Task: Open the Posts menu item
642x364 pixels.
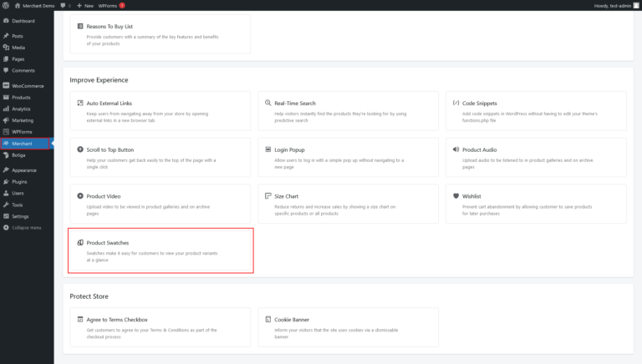Action: pyautogui.click(x=27, y=36)
